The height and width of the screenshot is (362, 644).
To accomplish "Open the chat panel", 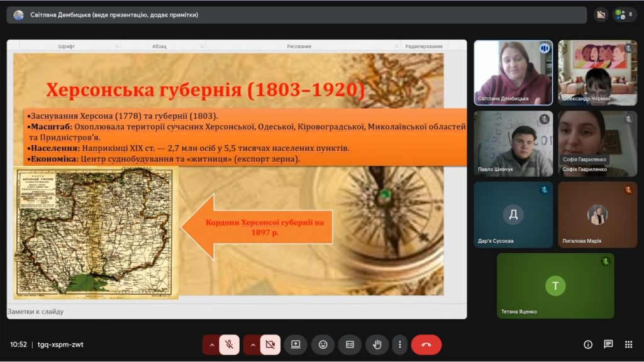I will click(608, 344).
